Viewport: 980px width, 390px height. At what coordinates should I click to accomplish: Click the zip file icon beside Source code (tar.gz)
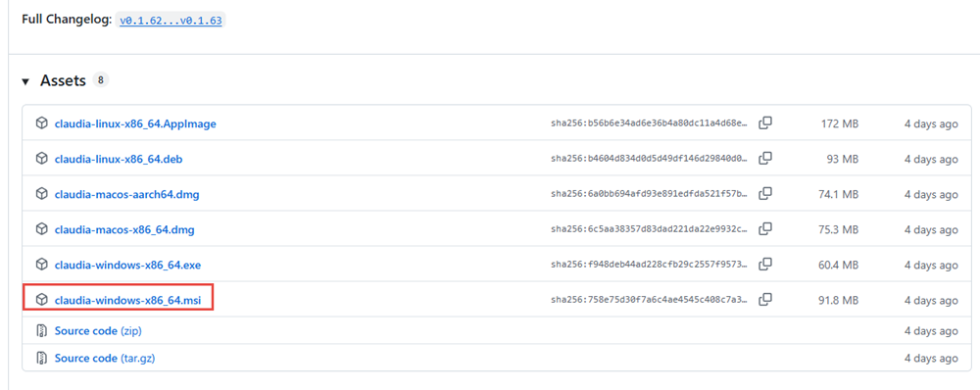pos(41,358)
